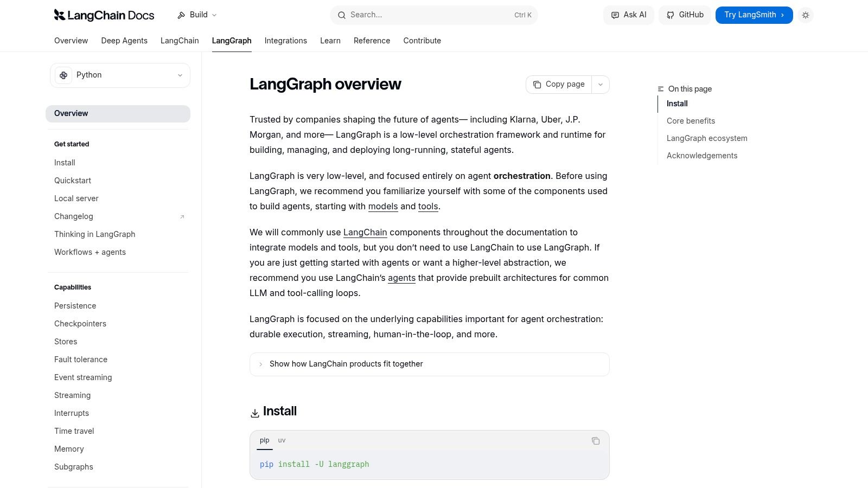Image resolution: width=868 pixels, height=488 pixels.
Task: Follow the models link in the paragraph
Action: click(383, 207)
